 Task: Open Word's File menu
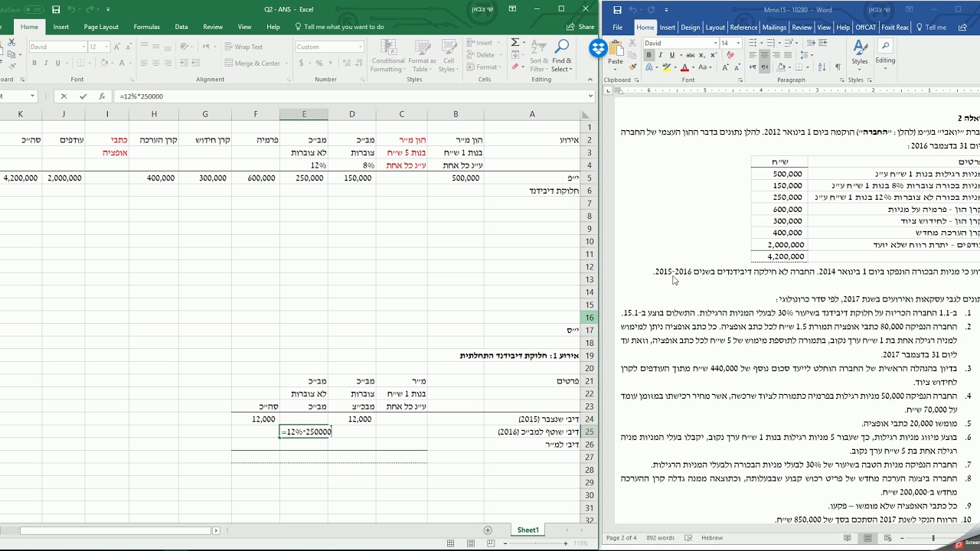point(617,28)
